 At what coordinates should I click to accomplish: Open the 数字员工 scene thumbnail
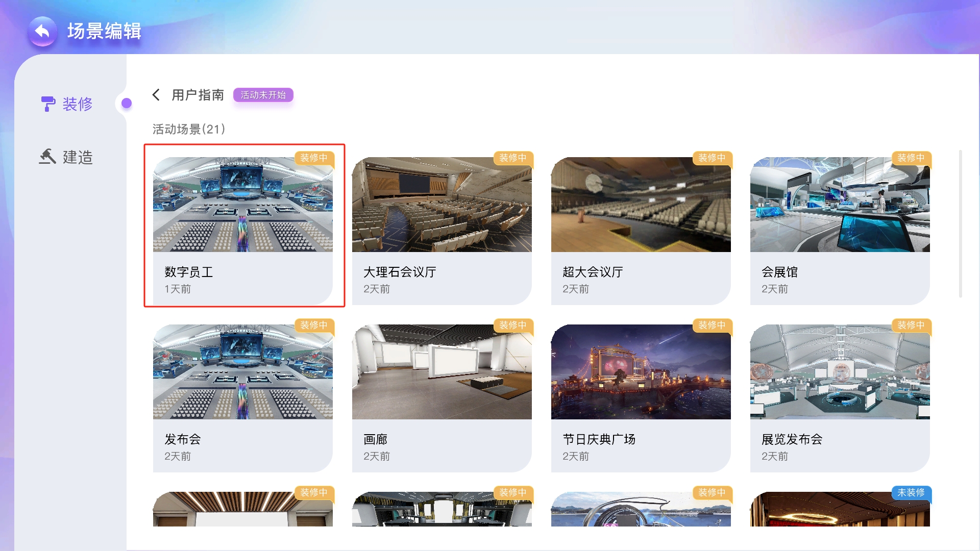(243, 205)
